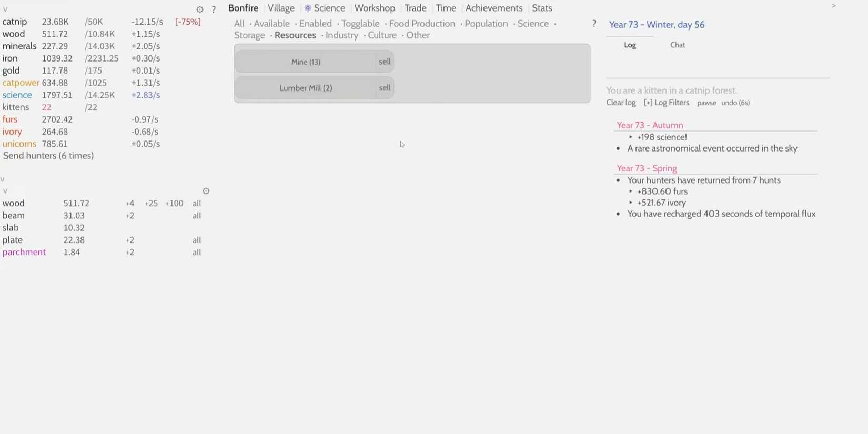
Task: Collapse right panel with the > arrow
Action: pyautogui.click(x=833, y=6)
